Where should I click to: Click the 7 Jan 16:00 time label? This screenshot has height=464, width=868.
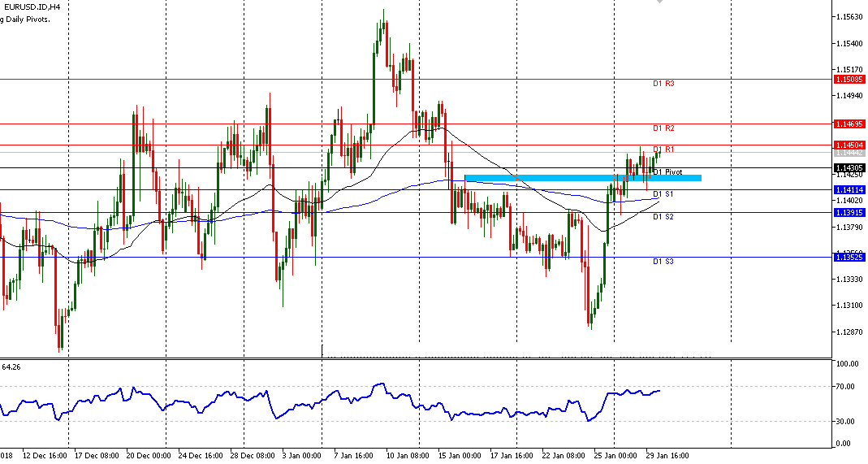coord(354,456)
